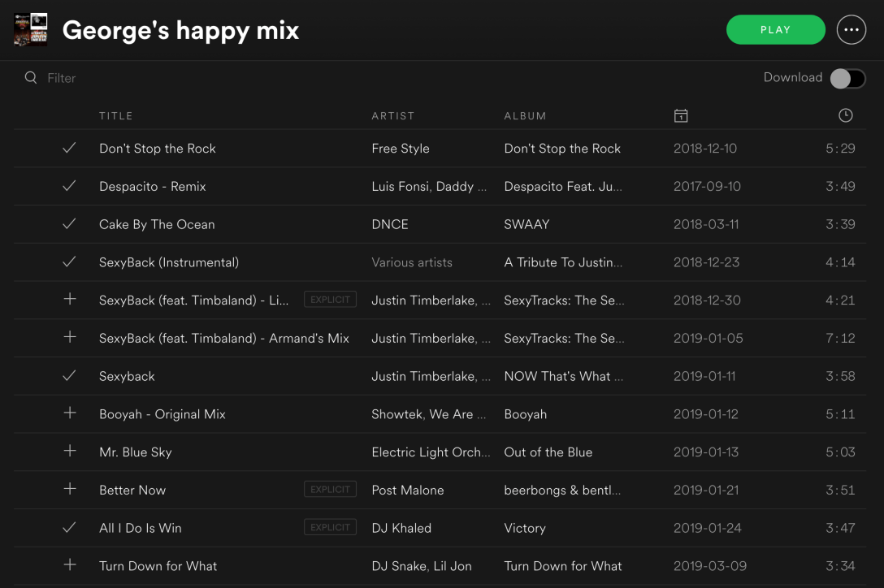Open the DNCE artist link
The width and height of the screenshot is (884, 588).
tap(390, 224)
